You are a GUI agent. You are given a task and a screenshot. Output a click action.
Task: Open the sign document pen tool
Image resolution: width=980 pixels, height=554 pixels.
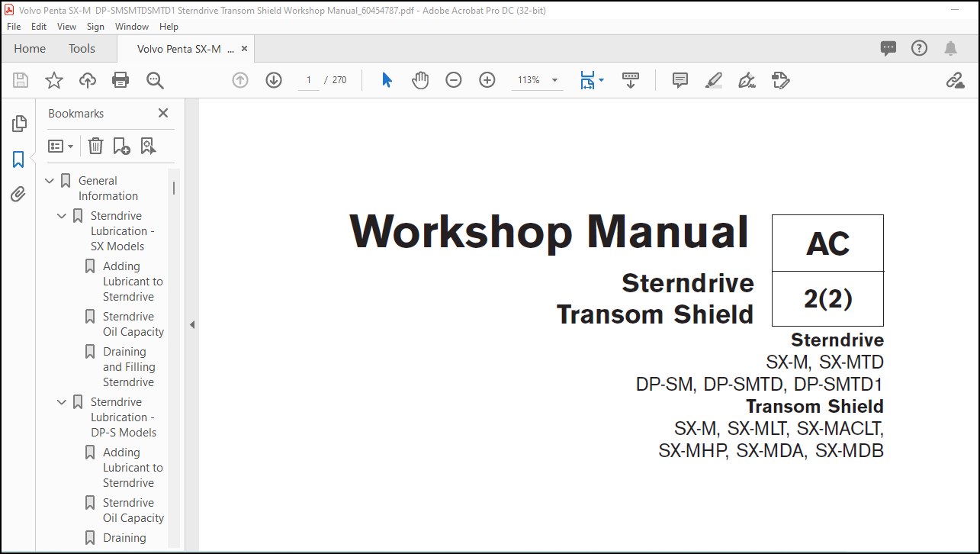coord(747,80)
